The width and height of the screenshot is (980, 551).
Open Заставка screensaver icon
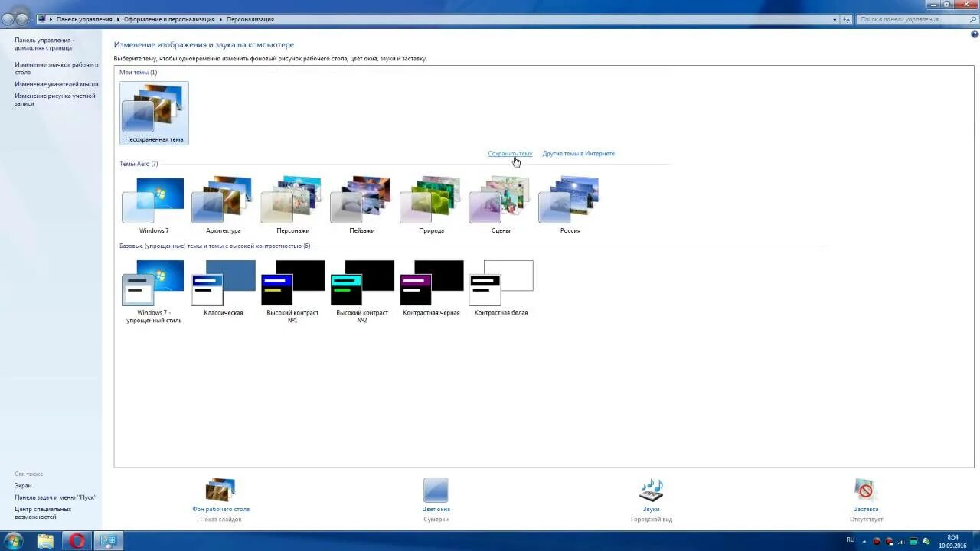(x=865, y=491)
